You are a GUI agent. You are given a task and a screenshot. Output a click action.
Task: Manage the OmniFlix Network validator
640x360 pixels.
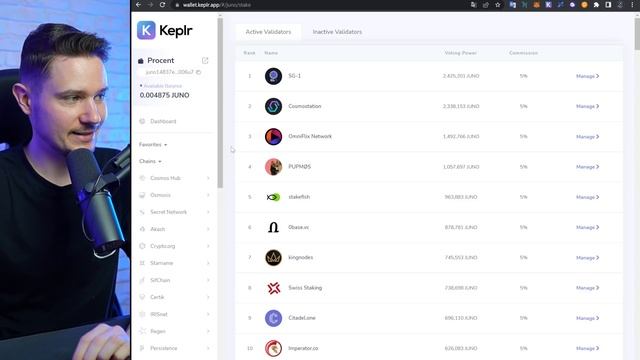tap(587, 136)
